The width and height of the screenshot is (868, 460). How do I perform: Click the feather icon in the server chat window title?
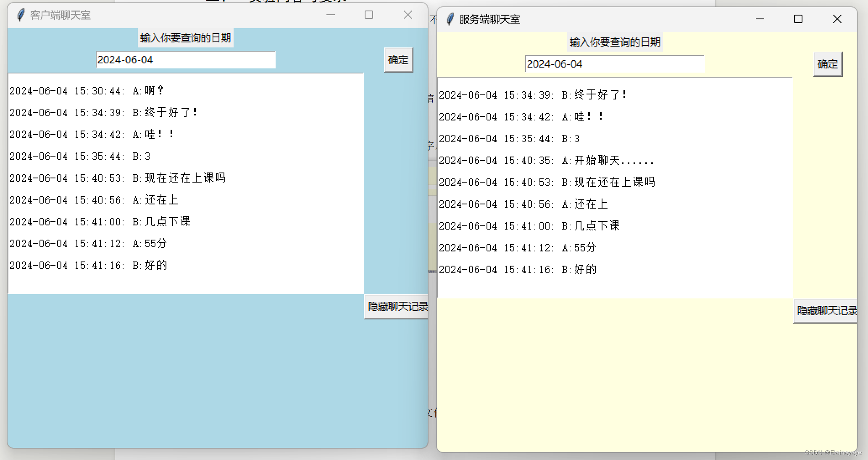pos(450,19)
